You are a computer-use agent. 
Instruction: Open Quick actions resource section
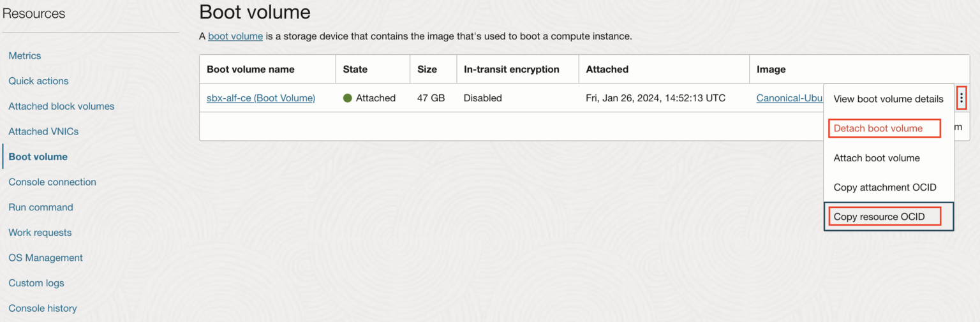(x=38, y=81)
